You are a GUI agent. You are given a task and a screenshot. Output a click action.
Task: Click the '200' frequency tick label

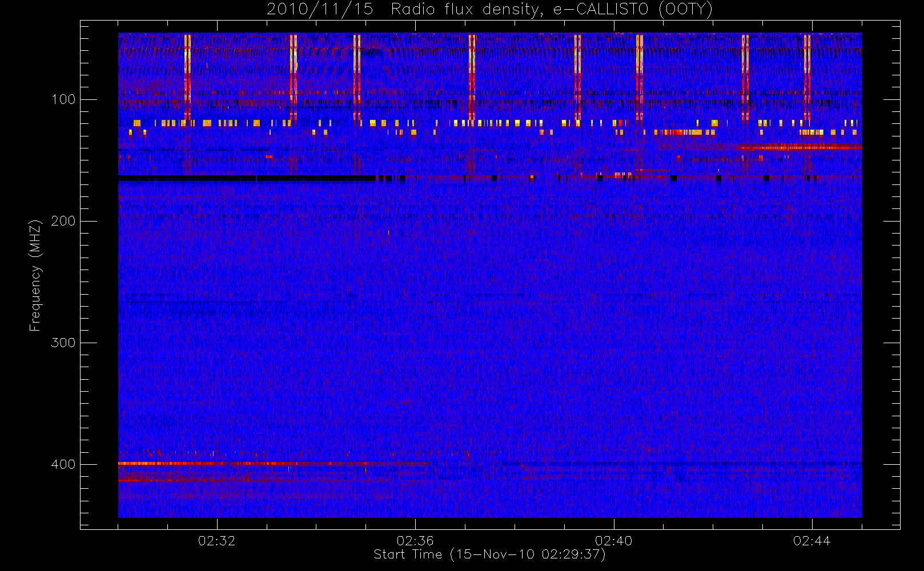63,221
